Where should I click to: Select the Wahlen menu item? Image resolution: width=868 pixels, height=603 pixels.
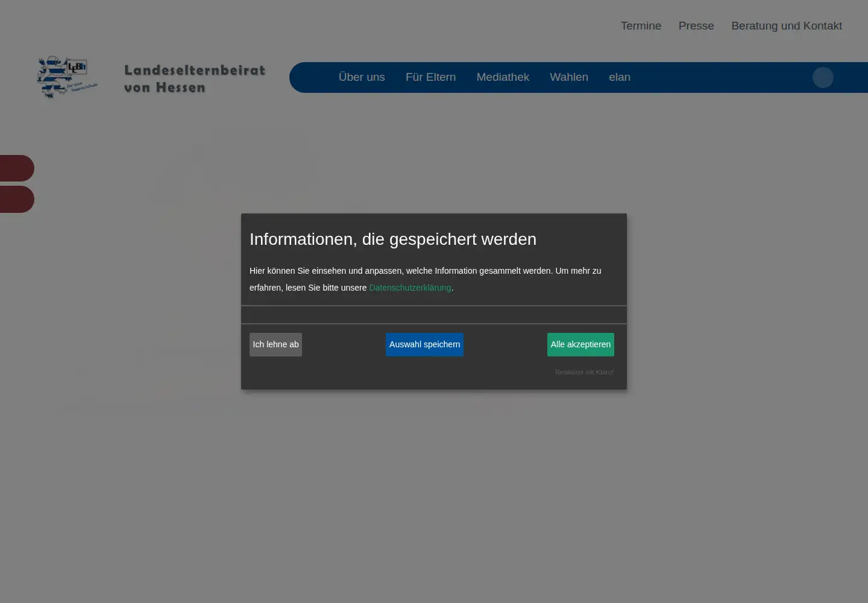pyautogui.click(x=569, y=77)
